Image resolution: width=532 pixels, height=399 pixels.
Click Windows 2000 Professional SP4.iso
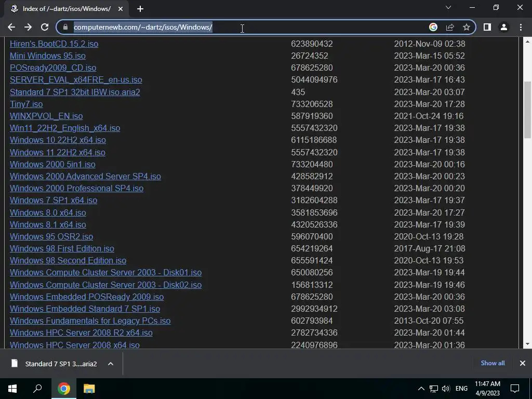(x=76, y=188)
